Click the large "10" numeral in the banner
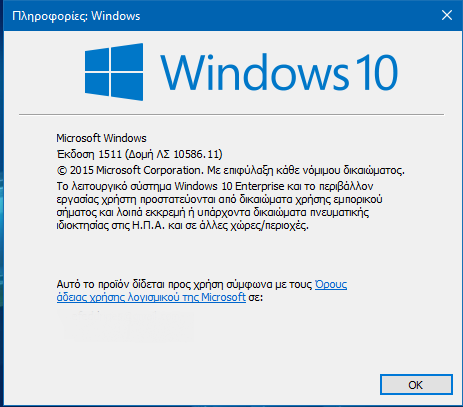Screen dimensions: 463x407 376,72
